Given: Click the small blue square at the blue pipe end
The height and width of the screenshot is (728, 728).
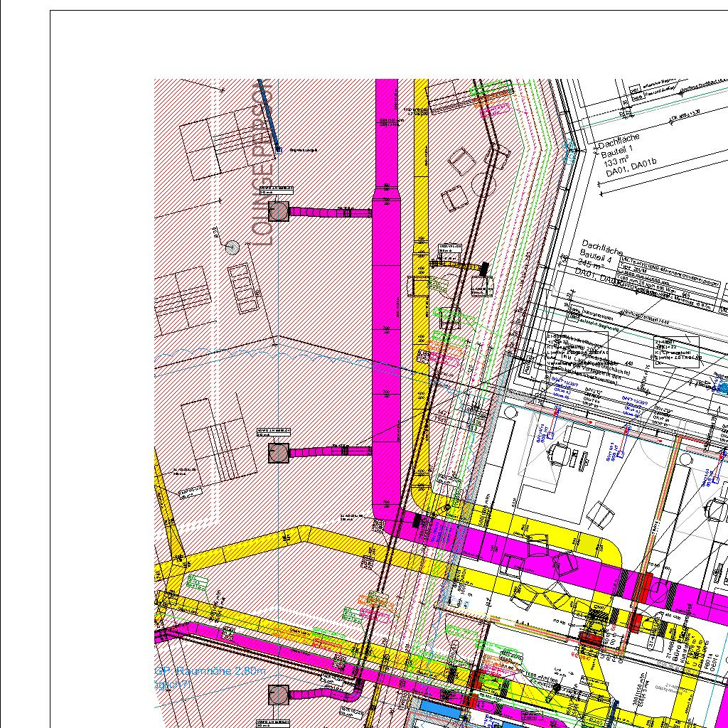Looking at the screenshot, I should 279,150.
